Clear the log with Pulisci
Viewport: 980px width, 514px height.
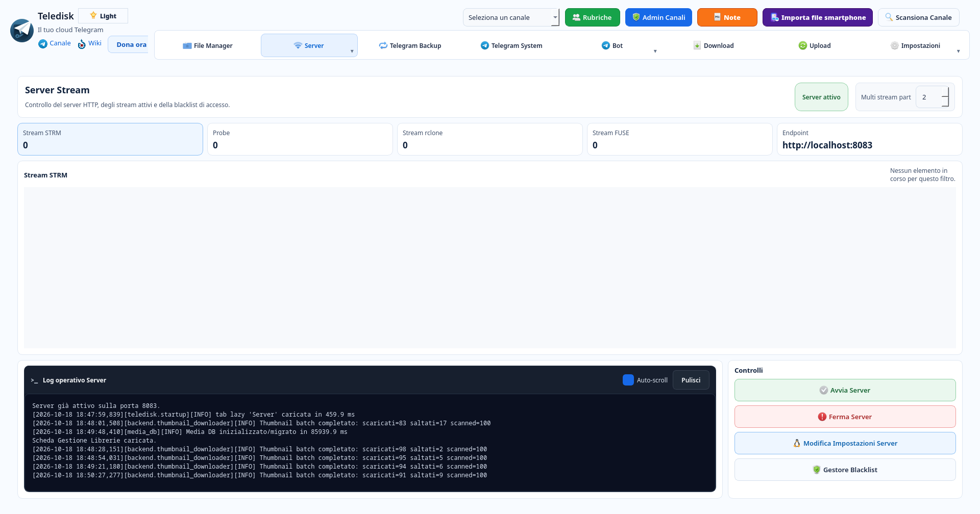[x=691, y=380]
